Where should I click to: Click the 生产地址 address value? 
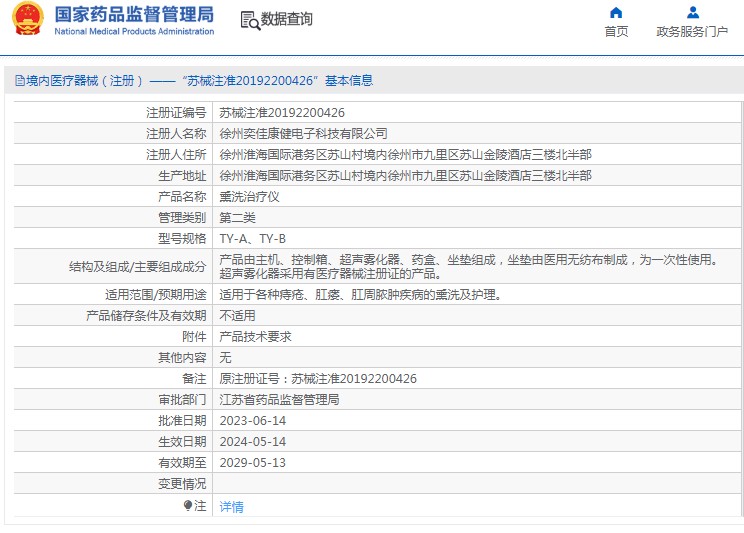pyautogui.click(x=405, y=176)
